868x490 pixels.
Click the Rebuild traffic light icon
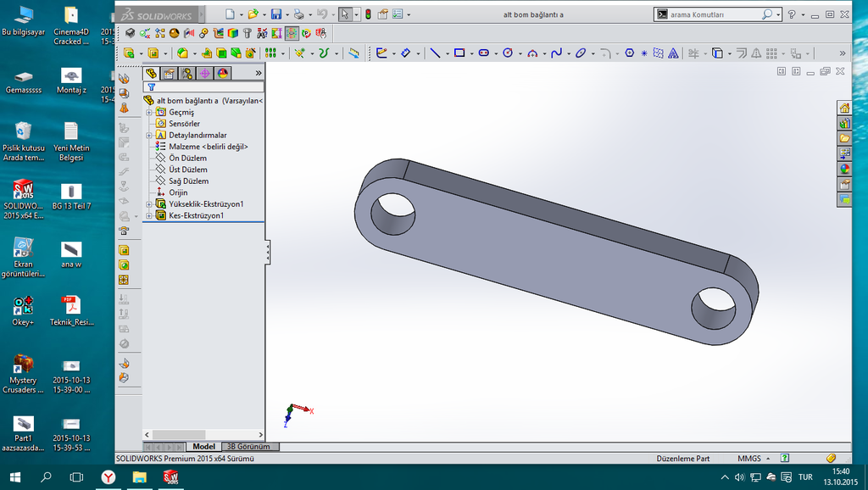[368, 14]
